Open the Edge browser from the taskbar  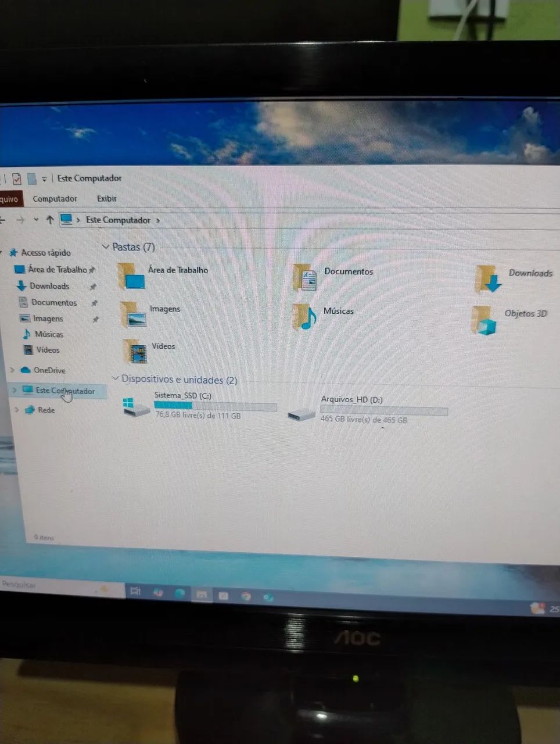[x=180, y=593]
